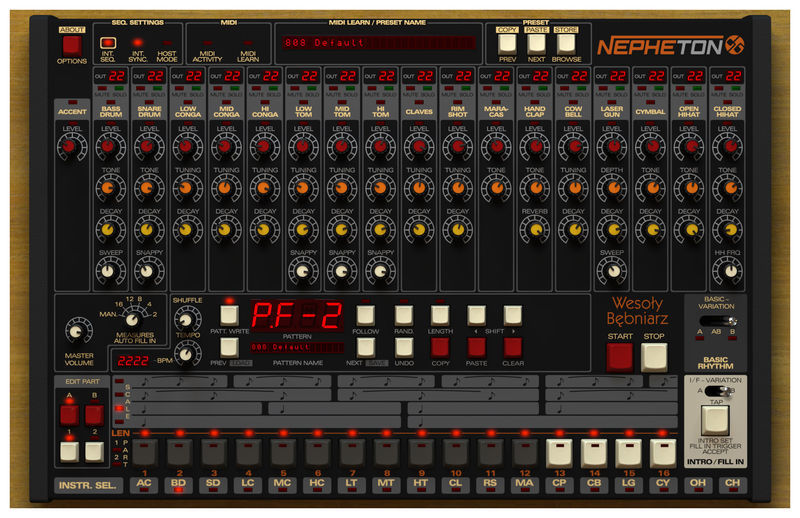Select Edit Part A button

tap(69, 415)
